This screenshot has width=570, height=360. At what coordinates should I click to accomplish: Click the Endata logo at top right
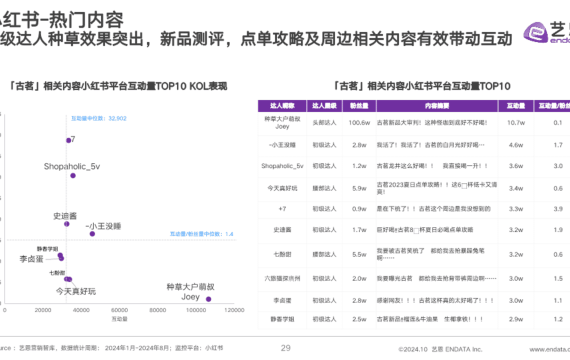[x=546, y=32]
